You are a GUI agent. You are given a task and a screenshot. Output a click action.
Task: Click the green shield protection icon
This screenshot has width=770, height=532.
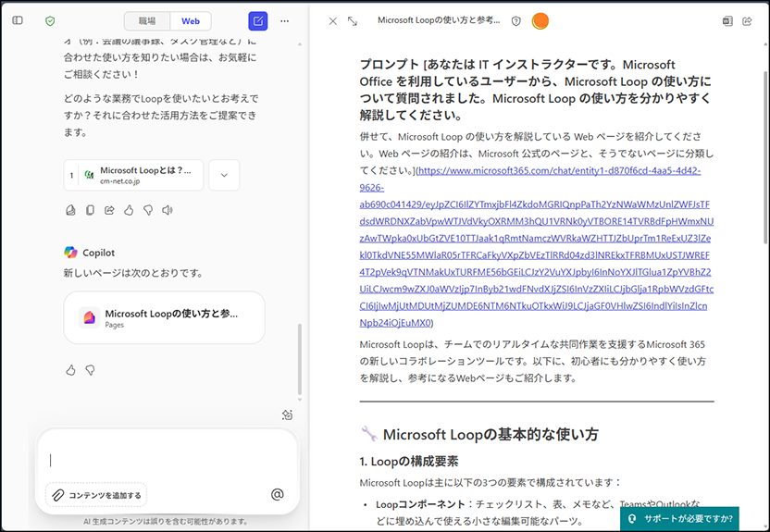click(50, 21)
